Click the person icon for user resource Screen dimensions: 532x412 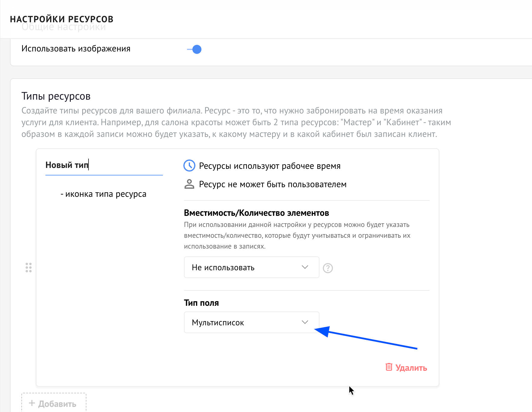pos(189,184)
